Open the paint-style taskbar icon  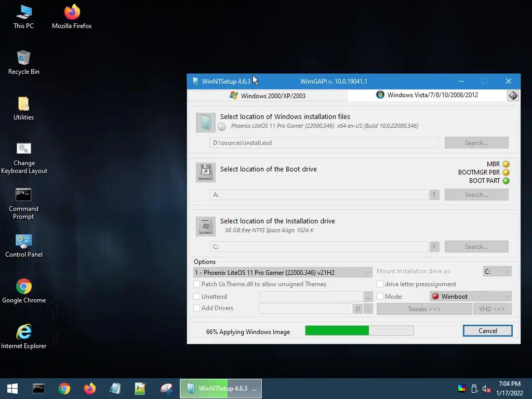[166, 389]
